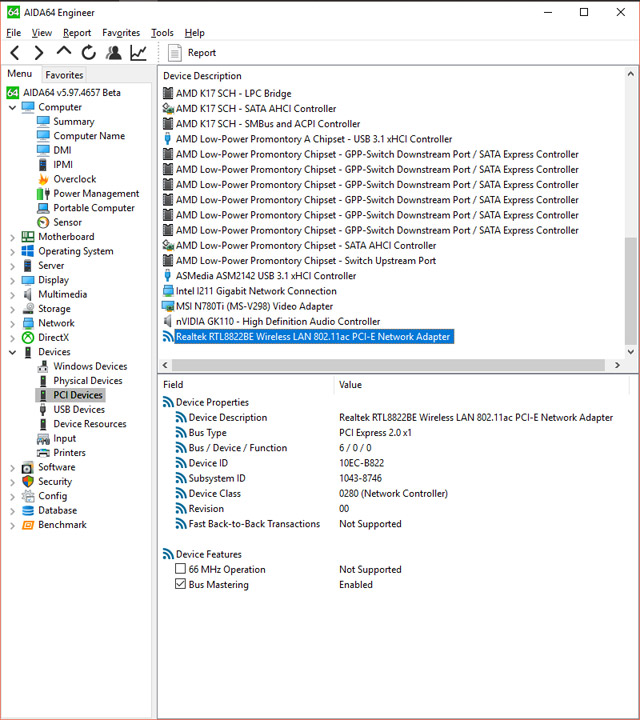Click the USB Devices plug icon
This screenshot has height=720, width=640.
[43, 410]
